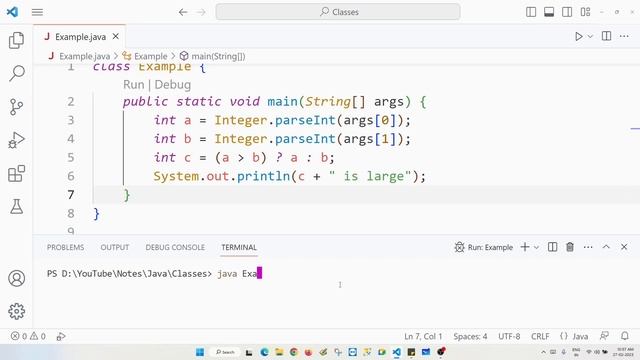Open the Run and Debug view
This screenshot has width=640, height=360.
[16, 140]
